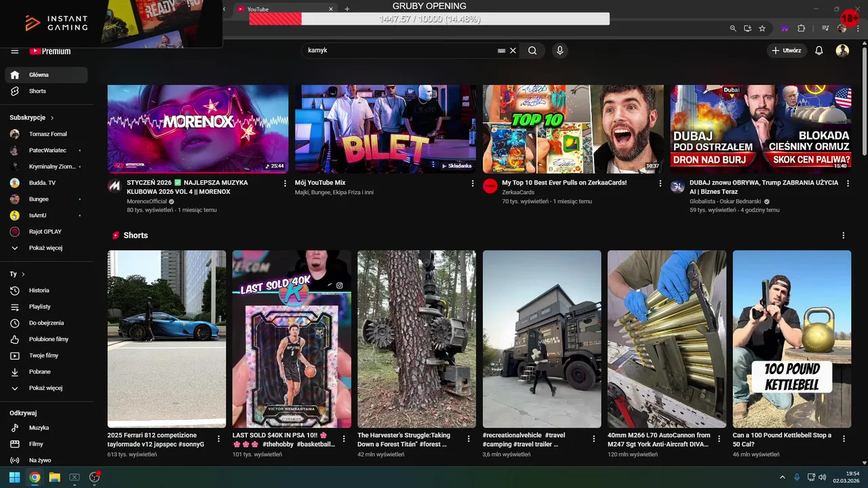Bookmark the page with the star icon
The image size is (868, 488).
coord(762,28)
